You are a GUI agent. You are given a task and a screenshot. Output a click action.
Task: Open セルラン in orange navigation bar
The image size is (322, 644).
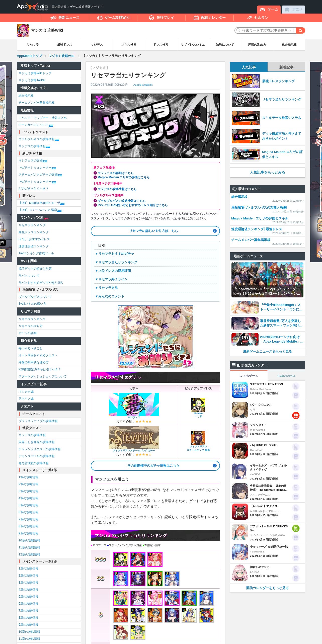click(x=258, y=18)
